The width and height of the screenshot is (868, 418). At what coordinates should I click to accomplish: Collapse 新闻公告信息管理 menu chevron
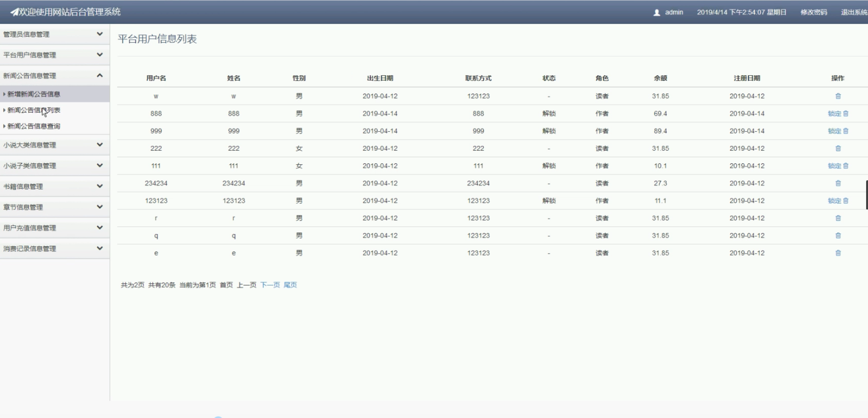pos(100,75)
